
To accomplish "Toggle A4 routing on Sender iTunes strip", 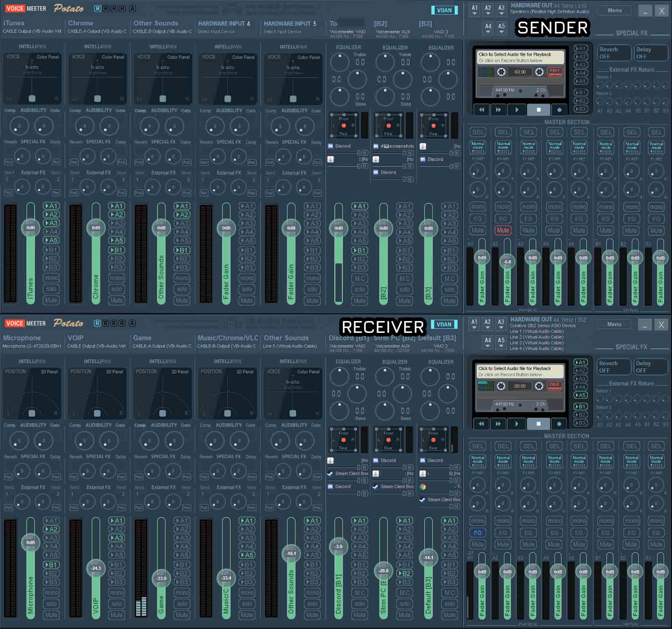I will pyautogui.click(x=51, y=232).
